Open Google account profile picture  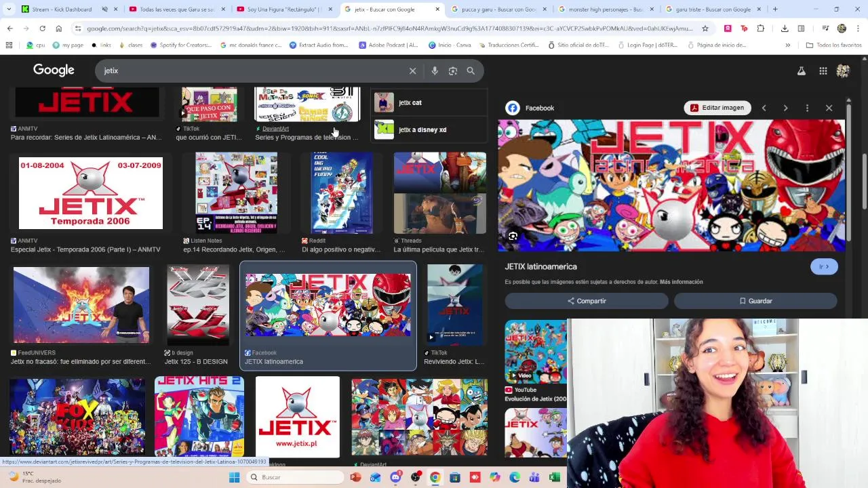tap(843, 70)
